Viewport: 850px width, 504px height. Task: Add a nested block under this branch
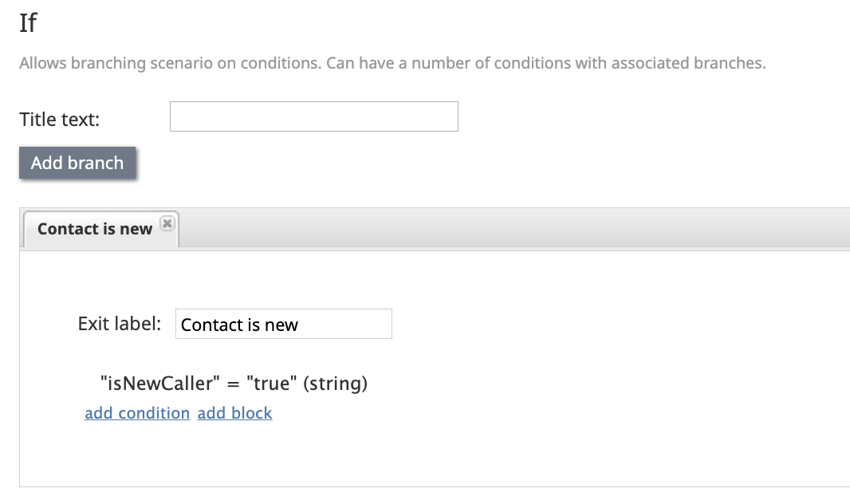tap(234, 413)
